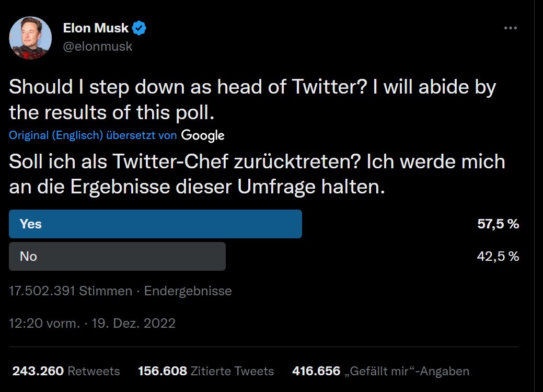The height and width of the screenshot is (392, 543).
Task: Click 'Original (Englisch) übersetzt von' link
Action: pos(93,135)
